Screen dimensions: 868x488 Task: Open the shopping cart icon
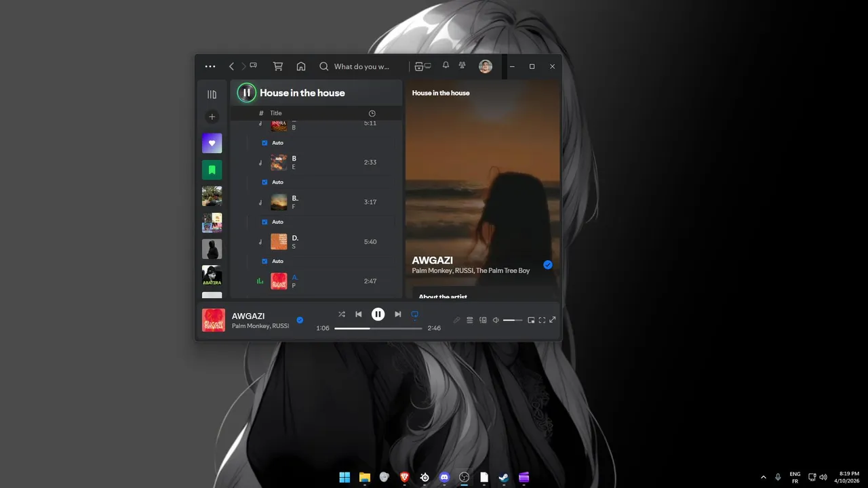278,66
